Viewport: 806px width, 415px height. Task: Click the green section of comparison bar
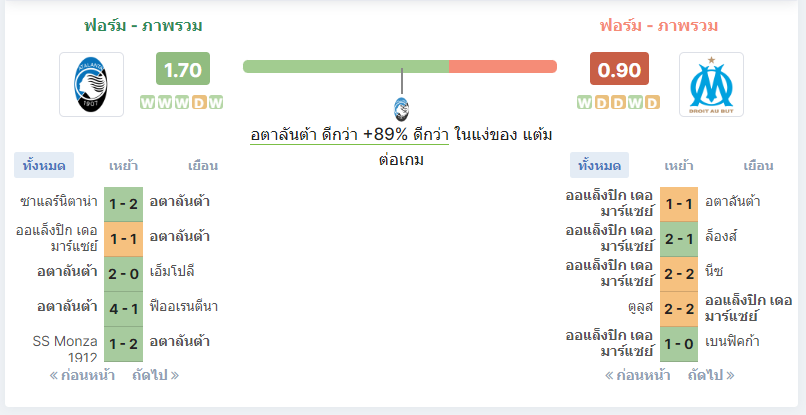tap(346, 66)
